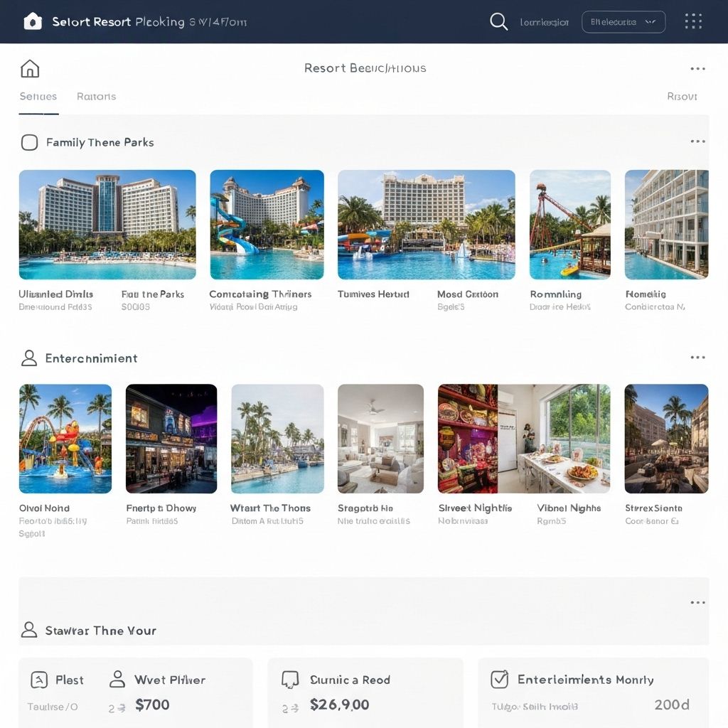Viewport: 728px width, 728px height.
Task: Open the Resort Beaucihtious more options menu
Action: click(697, 69)
